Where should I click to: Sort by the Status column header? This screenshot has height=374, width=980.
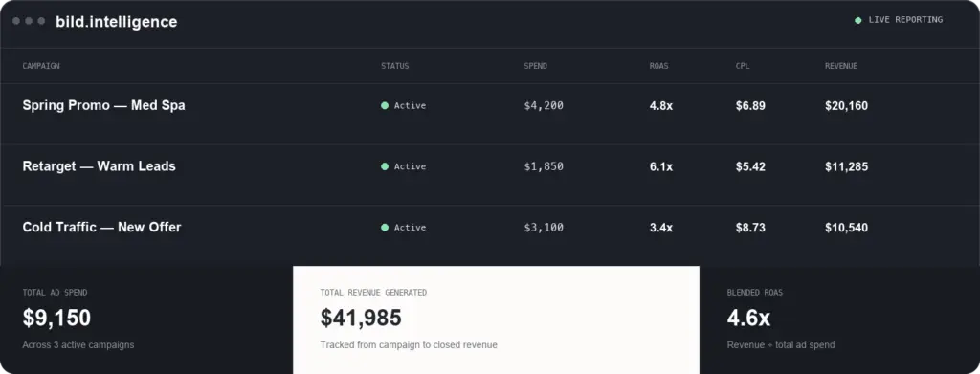pyautogui.click(x=395, y=66)
